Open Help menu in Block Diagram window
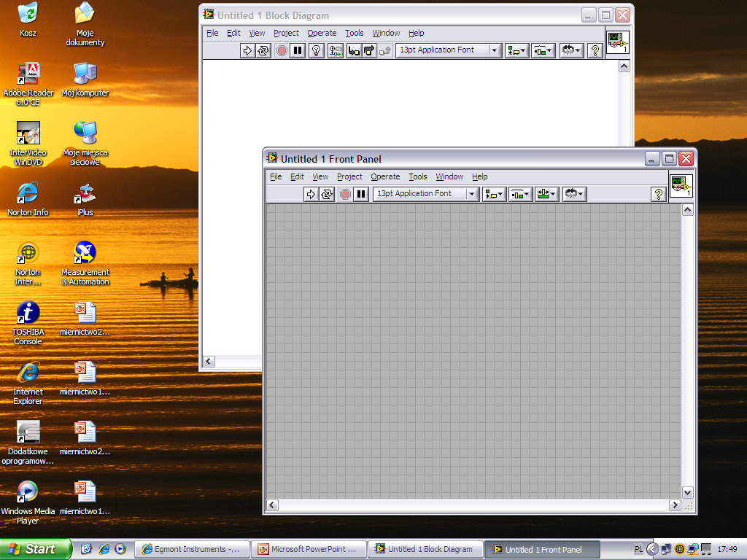The width and height of the screenshot is (747, 560). click(416, 33)
